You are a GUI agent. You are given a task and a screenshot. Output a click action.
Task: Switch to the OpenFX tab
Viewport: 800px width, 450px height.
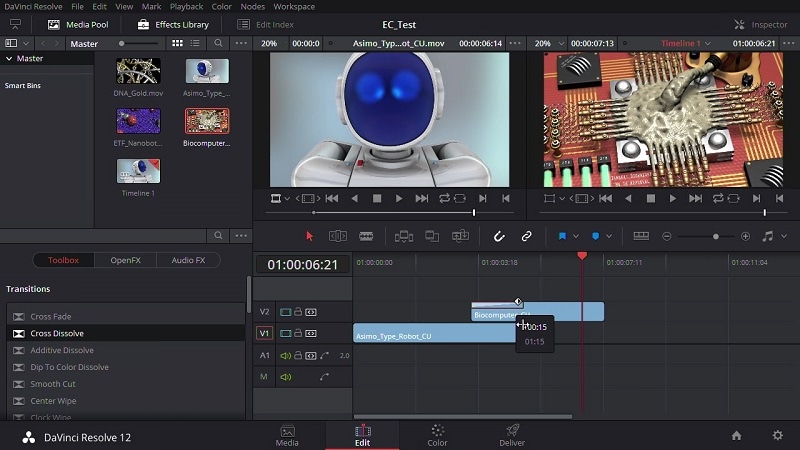[x=125, y=260]
